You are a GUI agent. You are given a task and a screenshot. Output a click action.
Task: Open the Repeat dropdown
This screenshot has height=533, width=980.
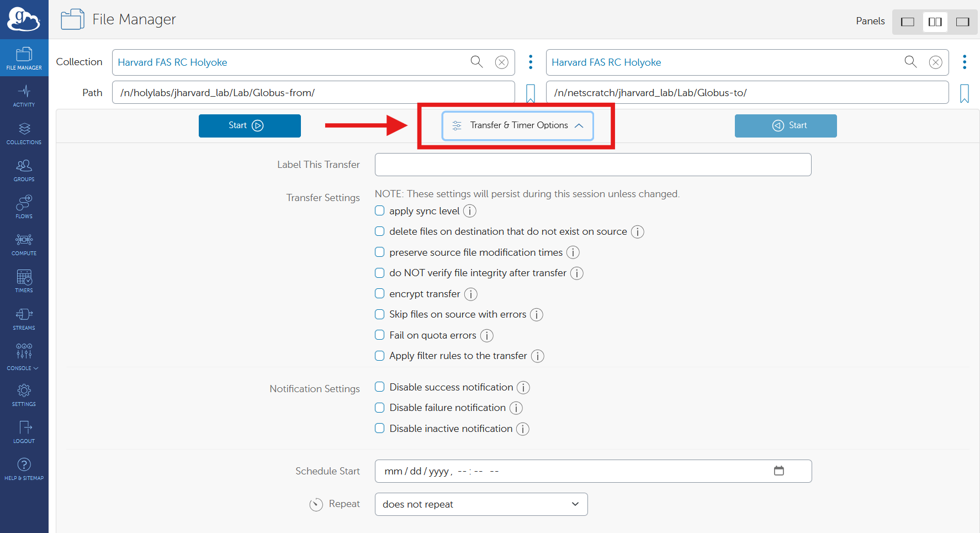pyautogui.click(x=480, y=504)
